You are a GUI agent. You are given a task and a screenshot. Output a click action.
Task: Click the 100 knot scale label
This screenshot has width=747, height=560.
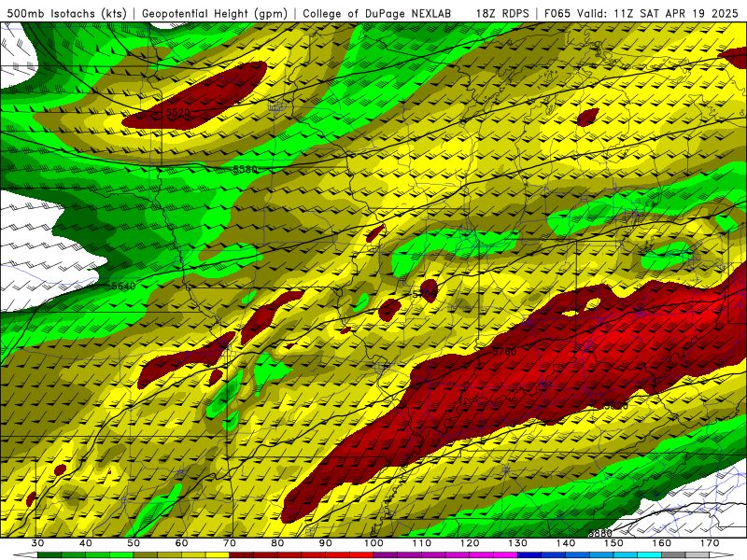[x=373, y=543]
